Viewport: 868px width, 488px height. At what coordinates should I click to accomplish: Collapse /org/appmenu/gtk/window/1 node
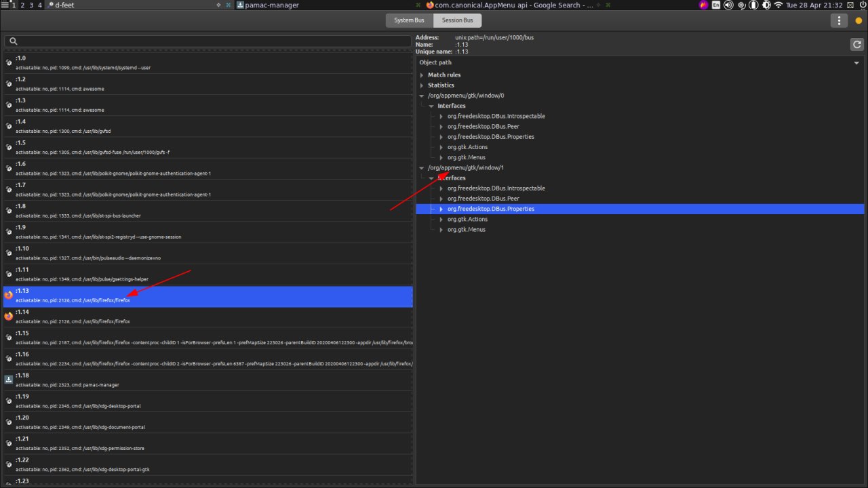coord(422,167)
